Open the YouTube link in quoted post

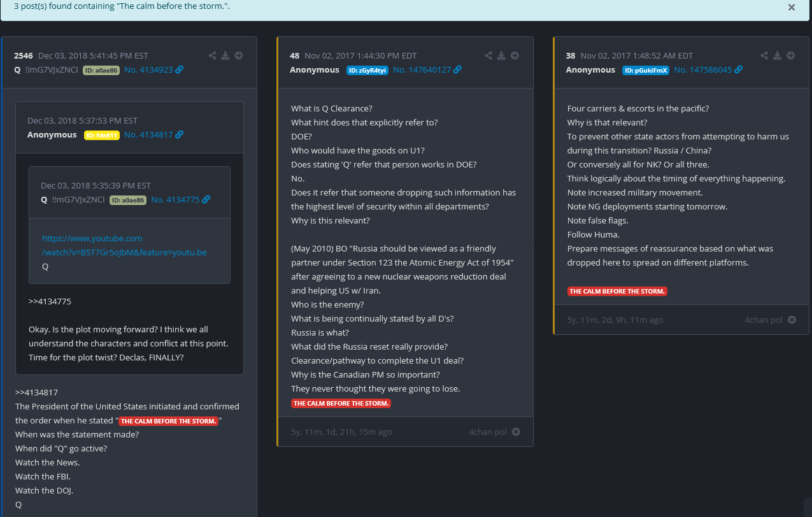(124, 245)
